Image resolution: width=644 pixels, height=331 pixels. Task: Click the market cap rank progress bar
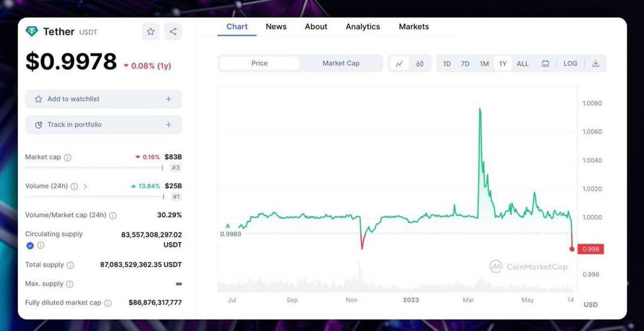pyautogui.click(x=94, y=167)
